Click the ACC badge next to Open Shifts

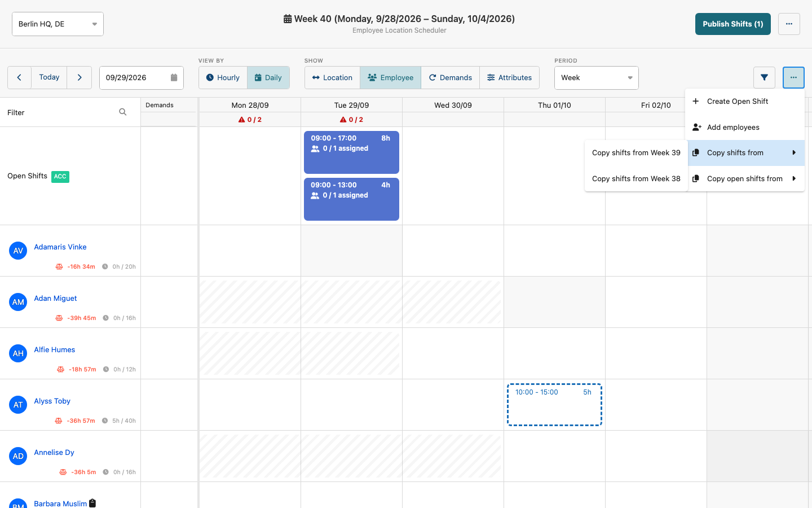(x=60, y=176)
